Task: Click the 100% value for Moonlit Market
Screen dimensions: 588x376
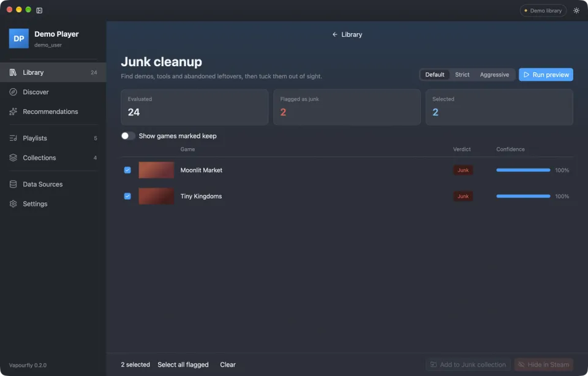Action: pyautogui.click(x=562, y=170)
